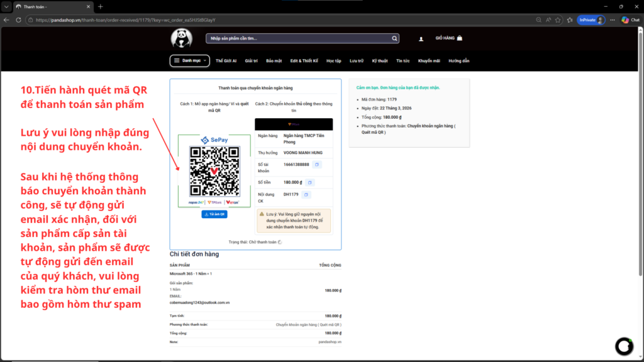Image resolution: width=644 pixels, height=362 pixels.
Task: Open the Thế Giới AI menu
Action: coord(225,61)
